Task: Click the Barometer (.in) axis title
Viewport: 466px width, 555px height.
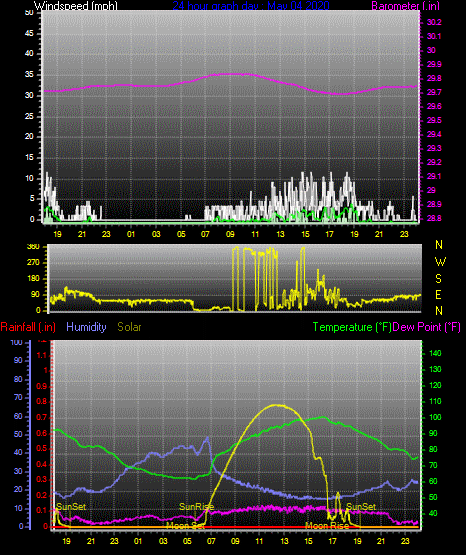Action: [405, 5]
